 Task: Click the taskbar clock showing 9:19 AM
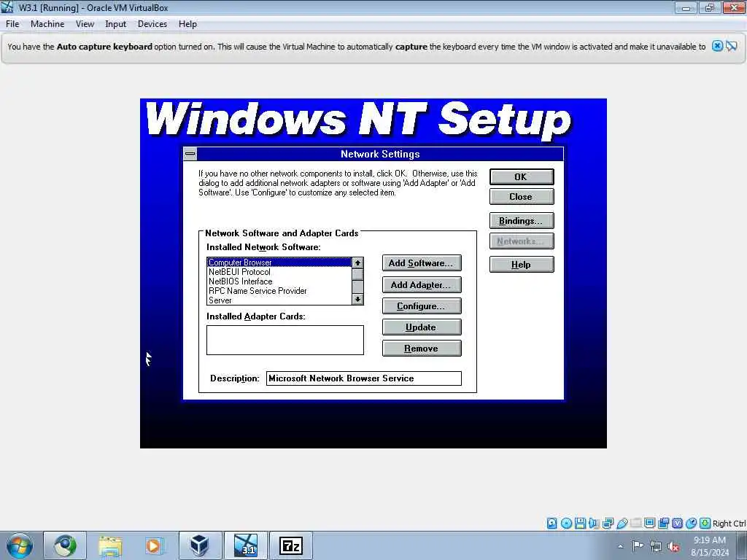pyautogui.click(x=709, y=545)
